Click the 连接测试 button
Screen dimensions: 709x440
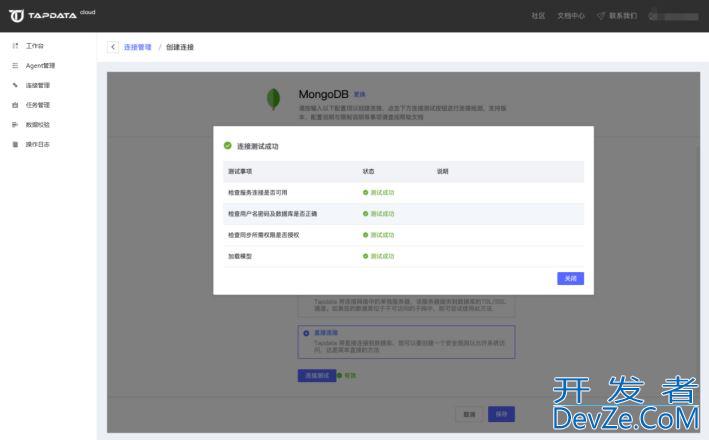(x=317, y=376)
